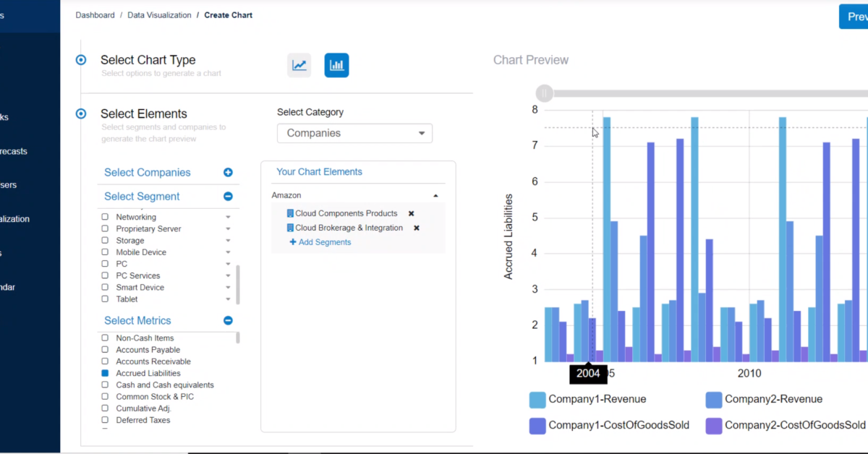The width and height of the screenshot is (868, 454).
Task: Go to Dashboard breadcrumb
Action: pos(95,15)
